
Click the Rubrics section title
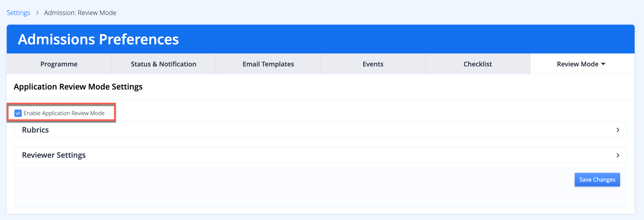click(x=35, y=130)
